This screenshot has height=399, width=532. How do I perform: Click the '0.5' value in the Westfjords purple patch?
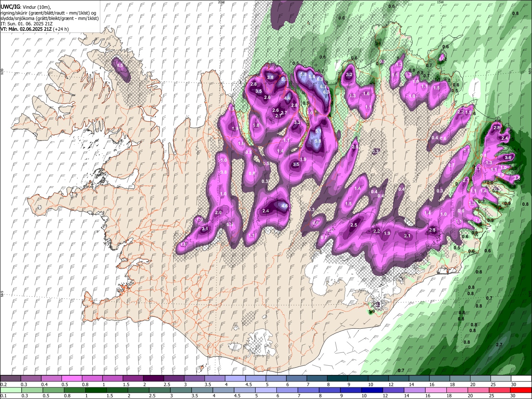click(120, 65)
